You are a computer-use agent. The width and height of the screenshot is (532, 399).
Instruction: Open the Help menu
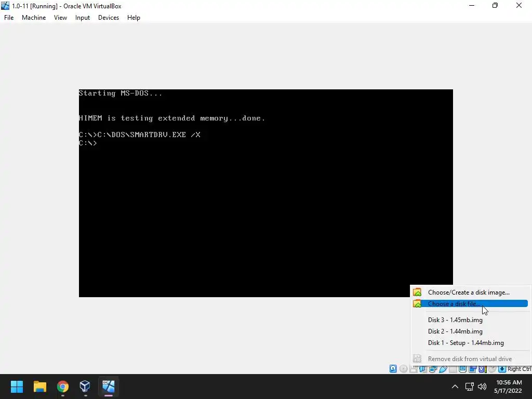pos(134,18)
